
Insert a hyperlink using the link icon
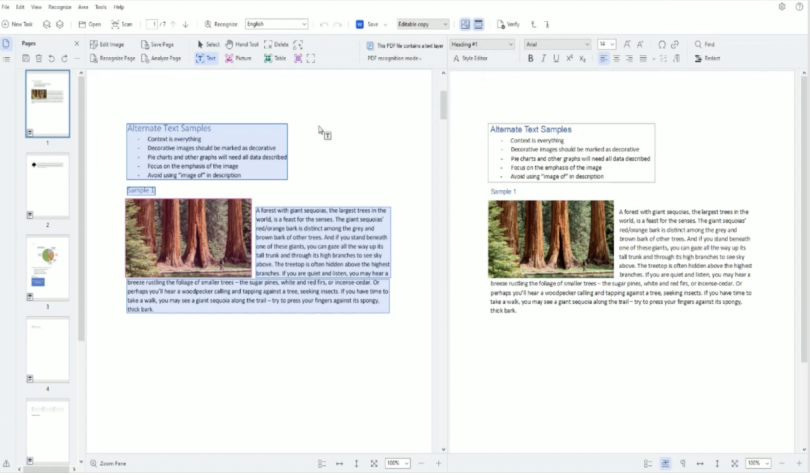click(x=675, y=45)
